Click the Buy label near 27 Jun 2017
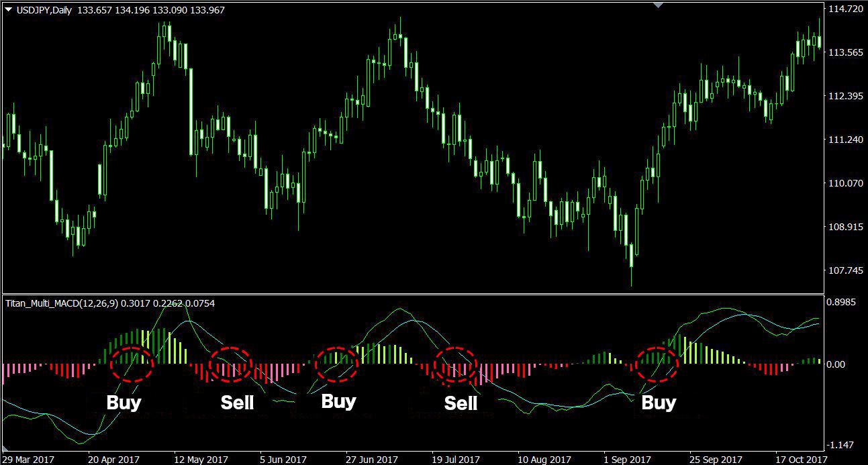Viewport: 868px width, 465px height. click(339, 401)
